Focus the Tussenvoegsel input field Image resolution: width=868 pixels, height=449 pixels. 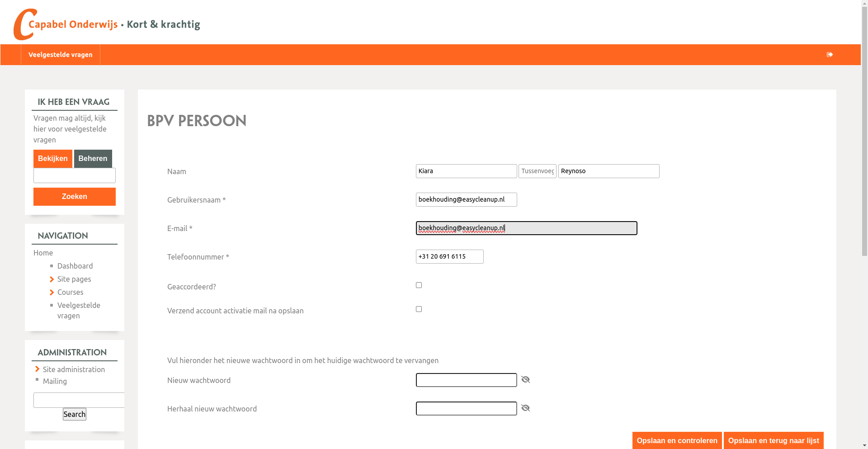(x=537, y=171)
